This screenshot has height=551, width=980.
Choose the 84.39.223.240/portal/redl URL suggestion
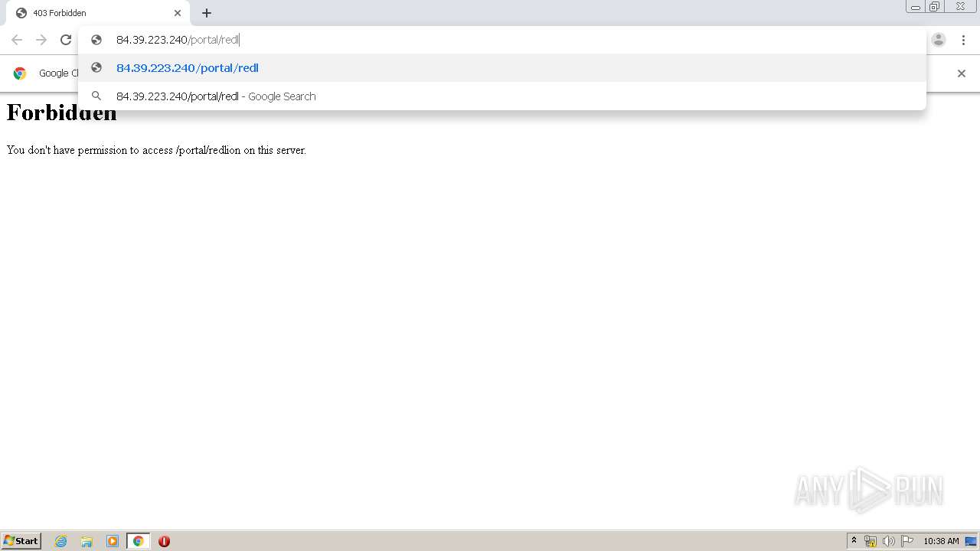point(502,68)
